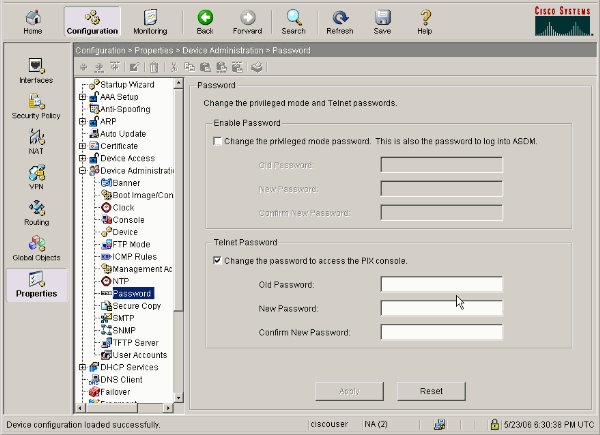Refresh the device configuration
Viewport: 600px width, 435px height.
tap(340, 22)
